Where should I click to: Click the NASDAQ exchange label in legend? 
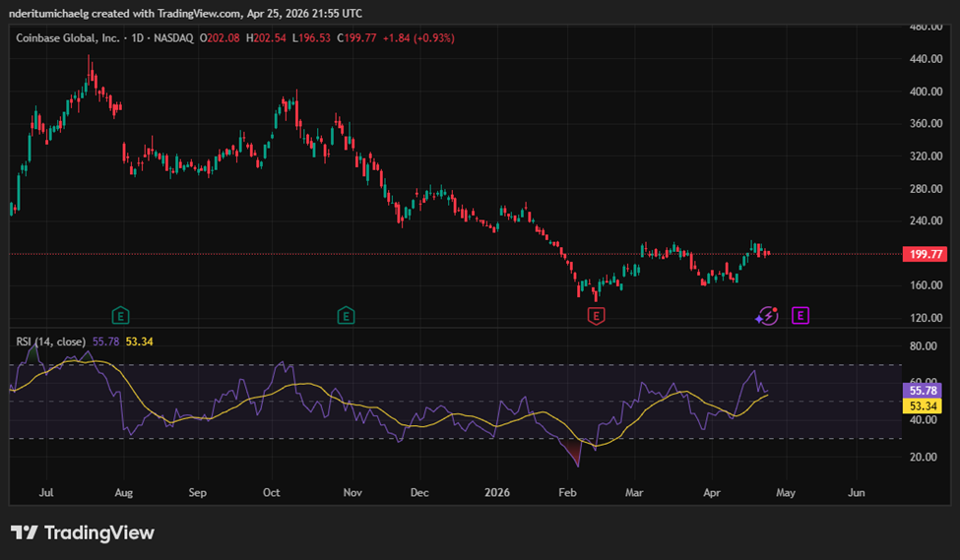(172, 37)
